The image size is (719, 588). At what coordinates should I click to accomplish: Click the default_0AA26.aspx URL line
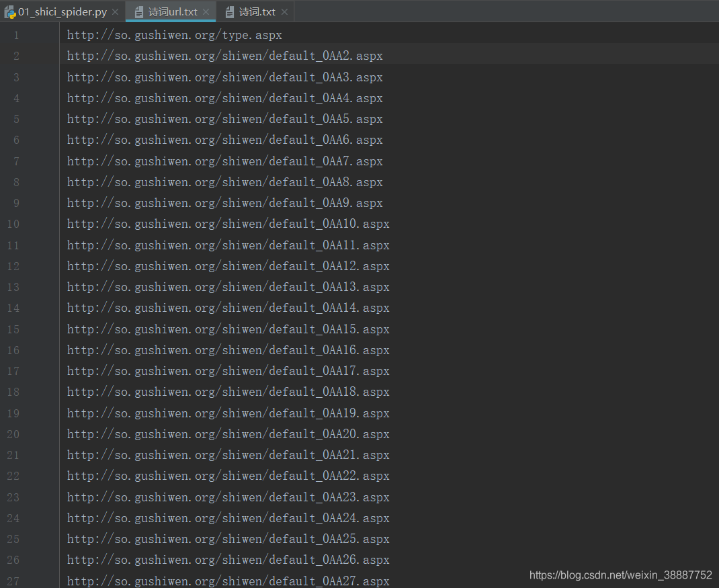[x=228, y=560]
